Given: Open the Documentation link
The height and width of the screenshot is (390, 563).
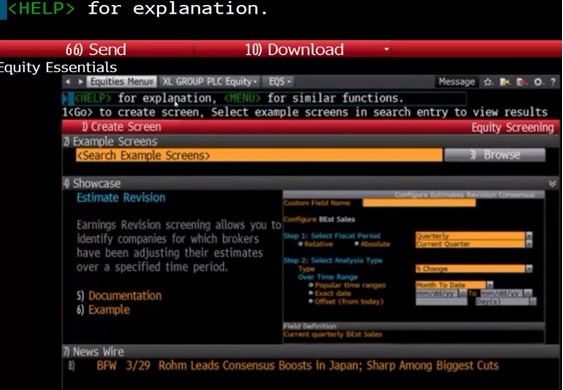Looking at the screenshot, I should [x=125, y=296].
